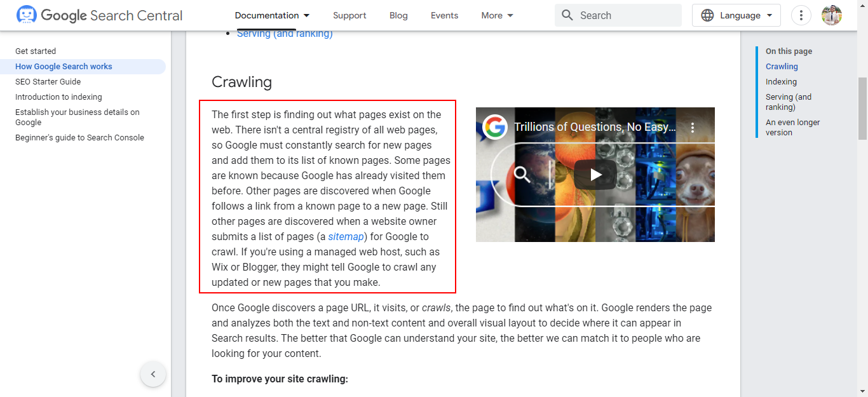The width and height of the screenshot is (868, 397).
Task: Follow the sitemap link in paragraph
Action: click(346, 236)
